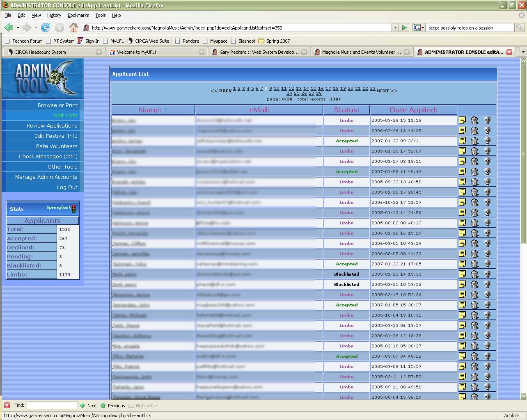Switch to the CIRCA Headcount System tab
527x420 pixels.
[x=40, y=52]
